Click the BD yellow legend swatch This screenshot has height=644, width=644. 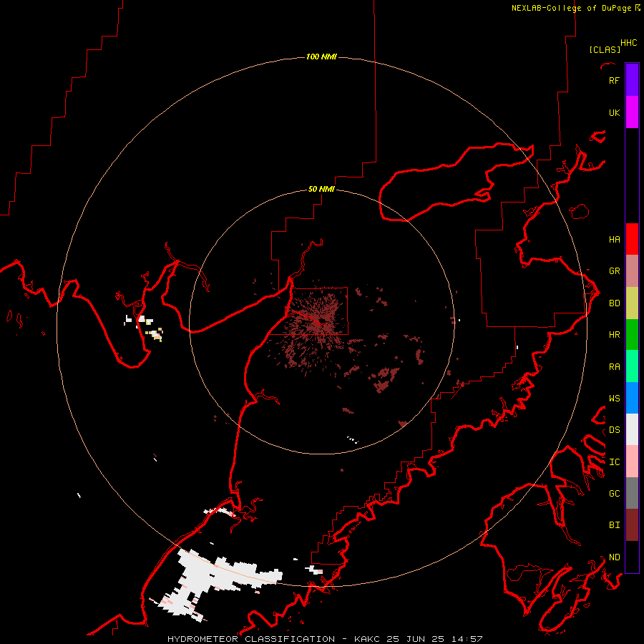click(632, 303)
